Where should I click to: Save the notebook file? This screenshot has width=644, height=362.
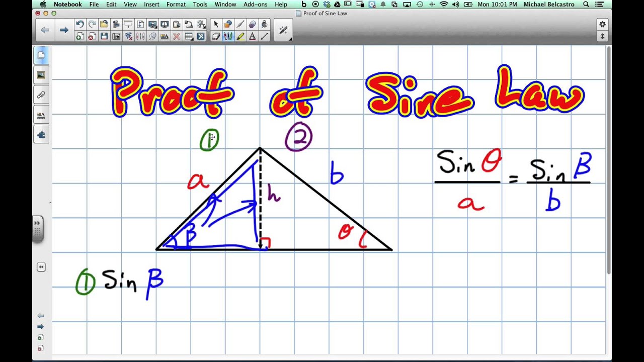(x=104, y=36)
